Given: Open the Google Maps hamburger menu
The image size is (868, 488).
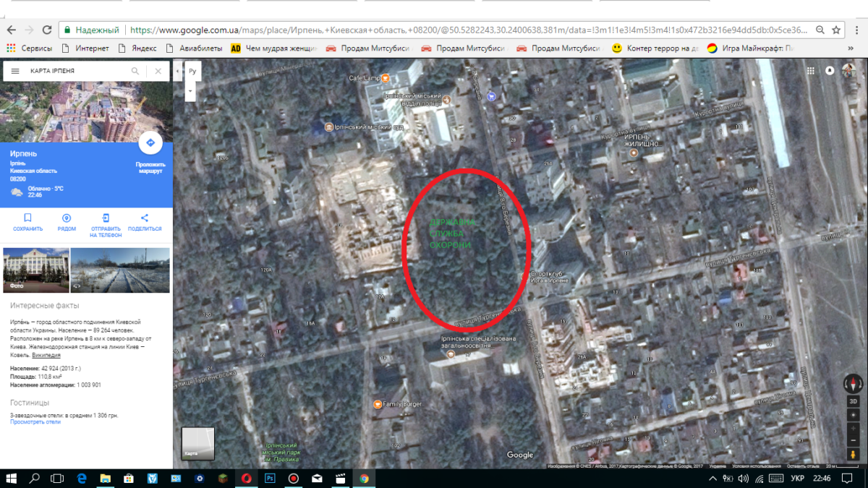Looking at the screenshot, I should [x=15, y=72].
